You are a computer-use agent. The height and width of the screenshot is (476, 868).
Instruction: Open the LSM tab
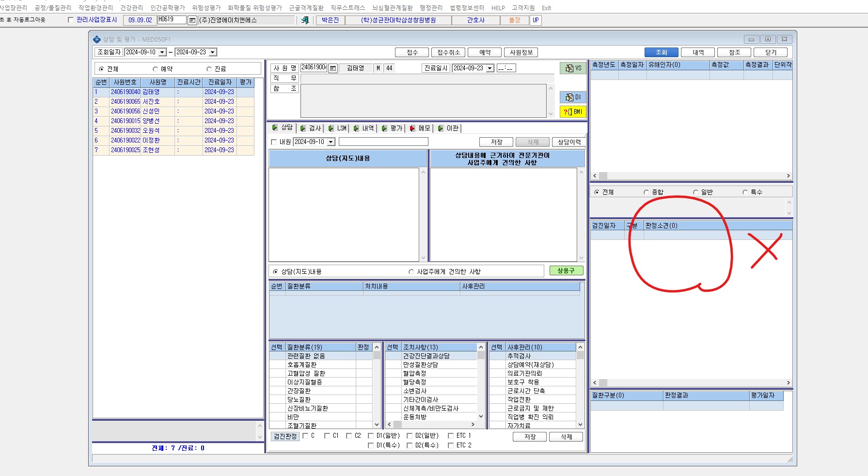tap(337, 128)
